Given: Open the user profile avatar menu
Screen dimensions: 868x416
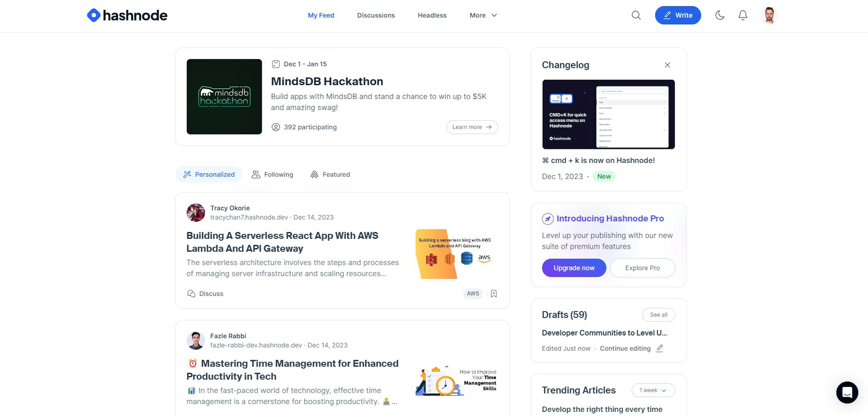Looking at the screenshot, I should point(769,15).
